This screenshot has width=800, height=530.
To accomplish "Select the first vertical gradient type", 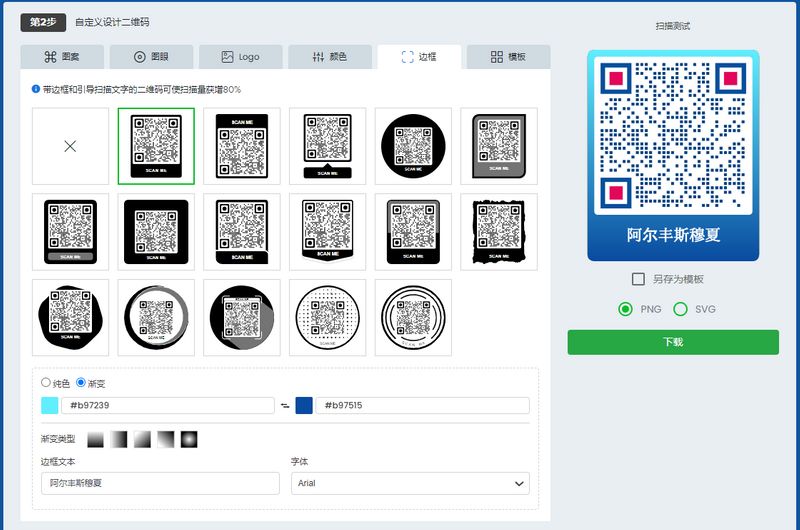I will 96,439.
